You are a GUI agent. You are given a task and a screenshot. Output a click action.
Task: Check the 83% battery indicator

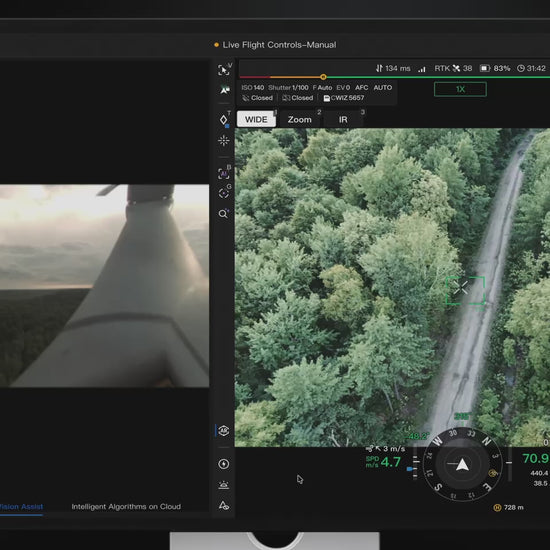(495, 68)
